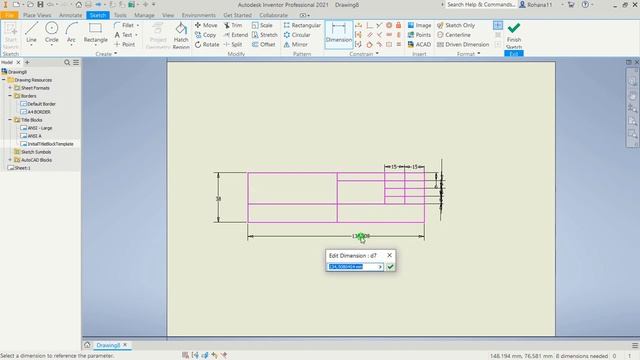This screenshot has height=360, width=640.
Task: Open the View ribbon tab
Action: click(168, 15)
